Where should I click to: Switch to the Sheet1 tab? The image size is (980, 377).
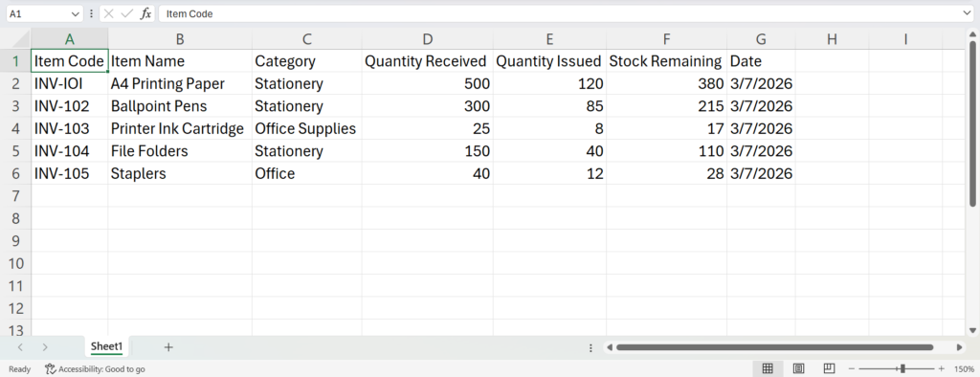(107, 346)
